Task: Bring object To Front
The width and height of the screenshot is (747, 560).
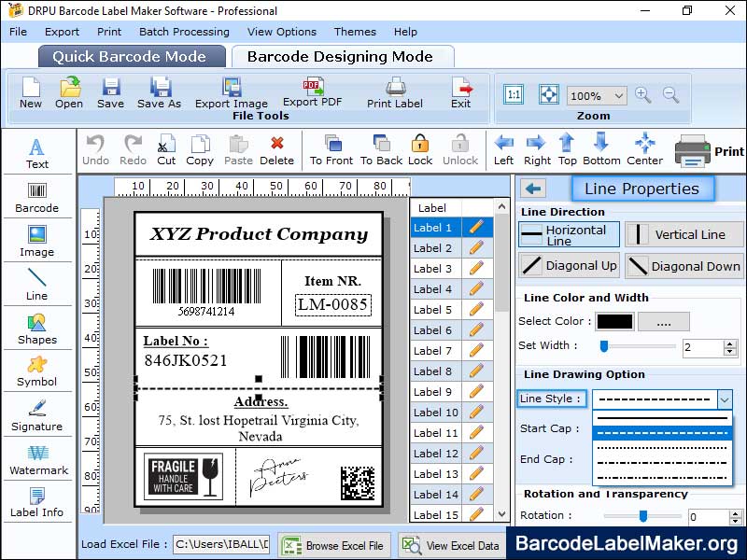Action: 331,150
